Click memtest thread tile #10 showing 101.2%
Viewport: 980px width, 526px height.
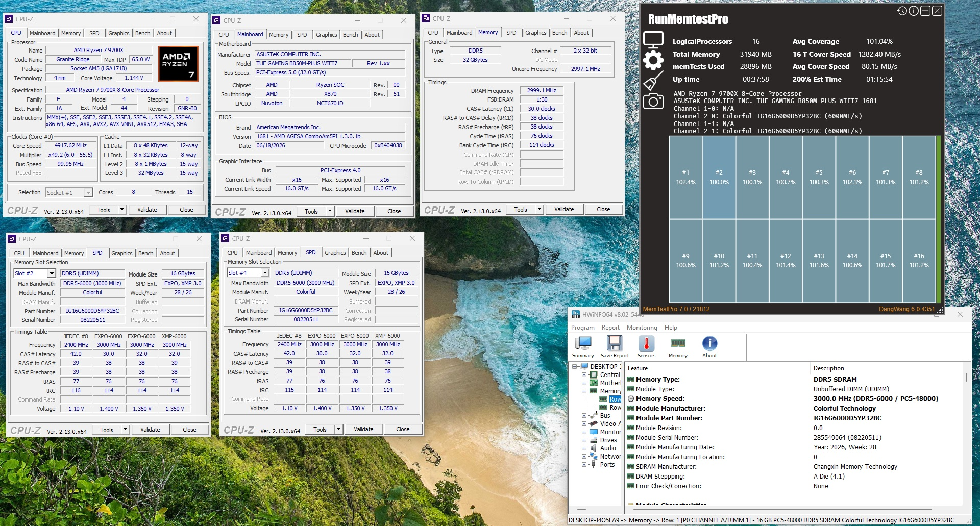click(x=719, y=260)
